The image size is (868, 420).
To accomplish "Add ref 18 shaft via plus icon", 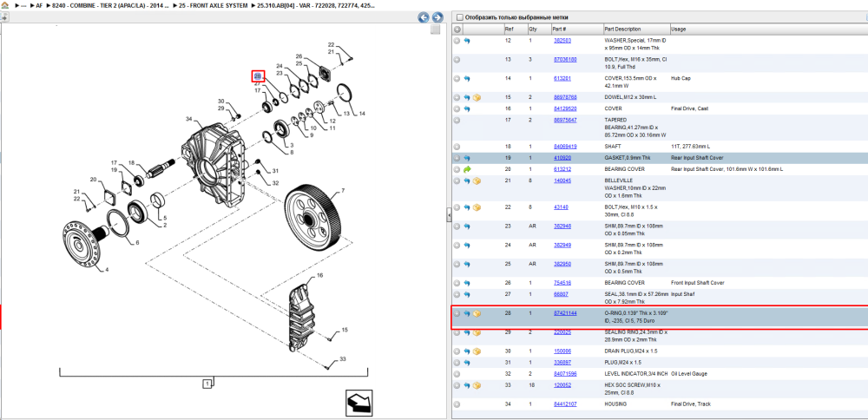I will pyautogui.click(x=457, y=148).
